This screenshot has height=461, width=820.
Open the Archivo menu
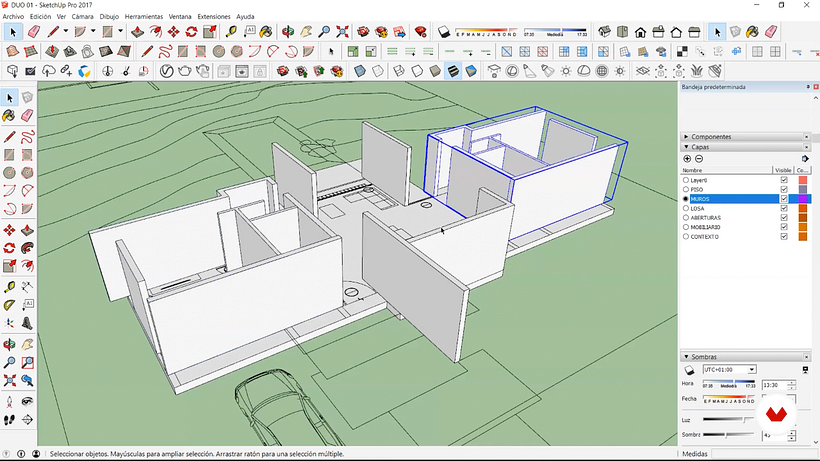[13, 17]
